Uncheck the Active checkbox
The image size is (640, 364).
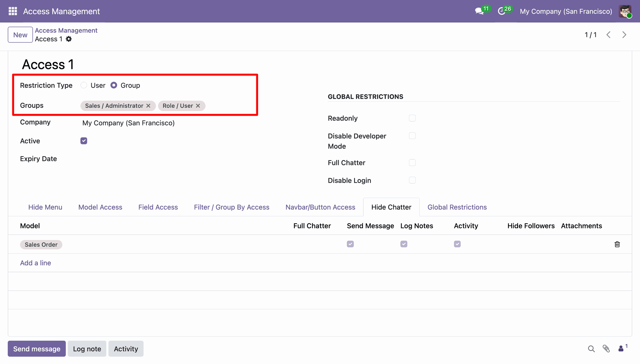tap(84, 141)
